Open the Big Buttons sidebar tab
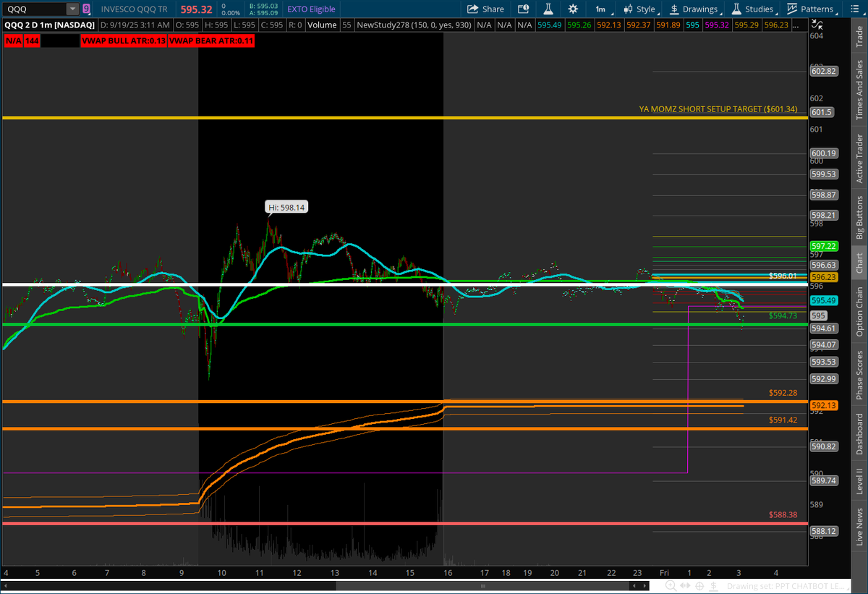 (x=859, y=217)
